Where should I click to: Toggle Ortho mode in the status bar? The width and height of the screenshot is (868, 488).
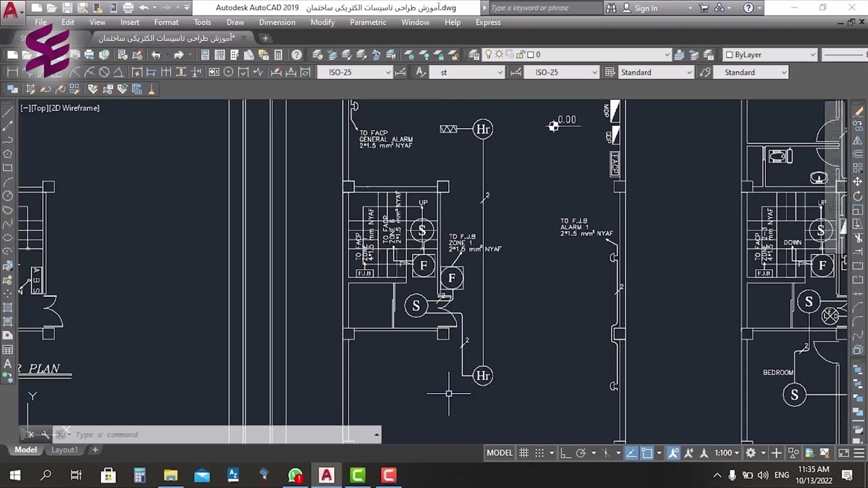[565, 453]
